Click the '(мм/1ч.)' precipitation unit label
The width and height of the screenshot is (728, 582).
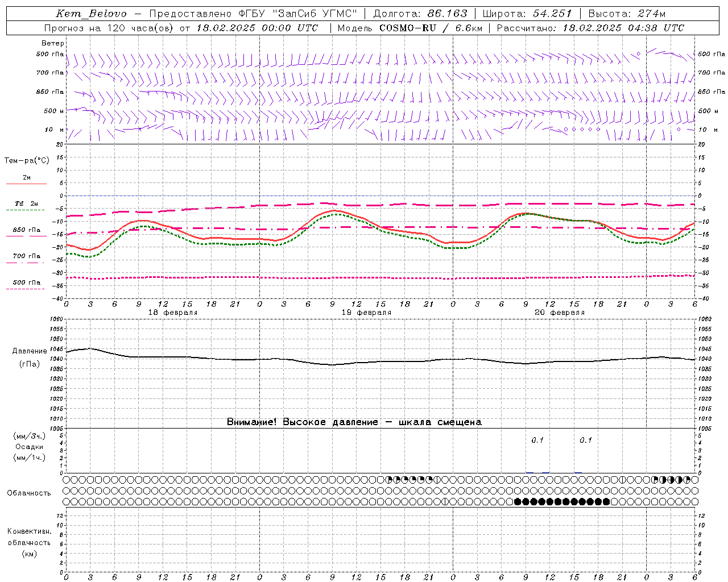[30, 458]
